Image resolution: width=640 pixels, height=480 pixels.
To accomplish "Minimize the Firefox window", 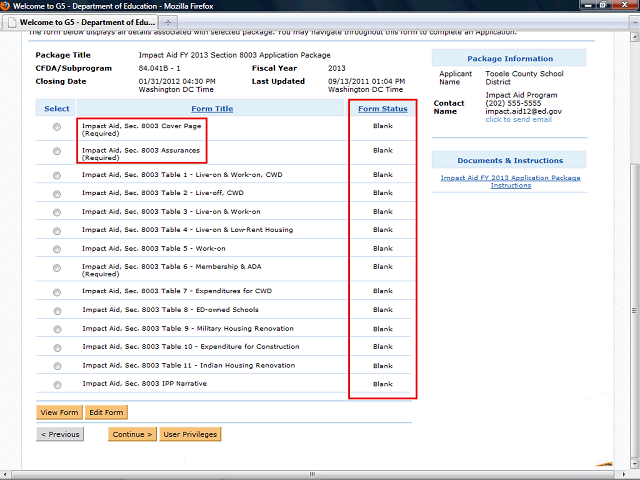I will click(x=588, y=5).
